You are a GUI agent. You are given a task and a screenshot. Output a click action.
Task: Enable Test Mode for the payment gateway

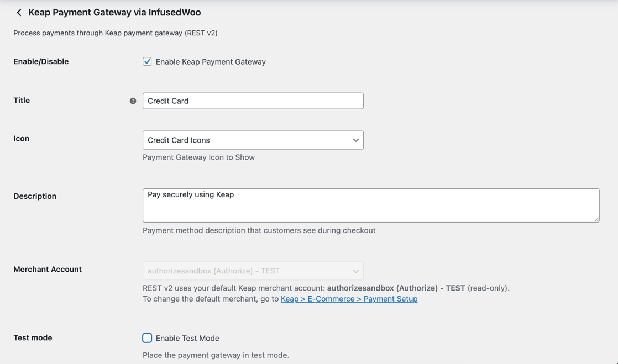[x=147, y=337]
